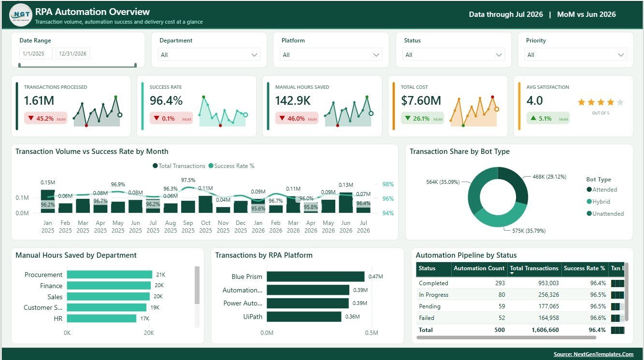
Task: Click the pipeline table vertical scrollbar
Action: pyautogui.click(x=627, y=291)
